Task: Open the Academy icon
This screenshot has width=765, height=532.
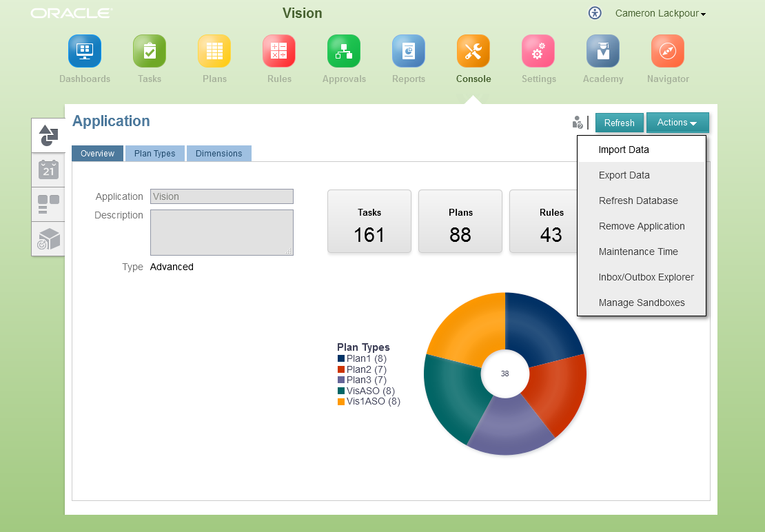Action: coord(603,51)
